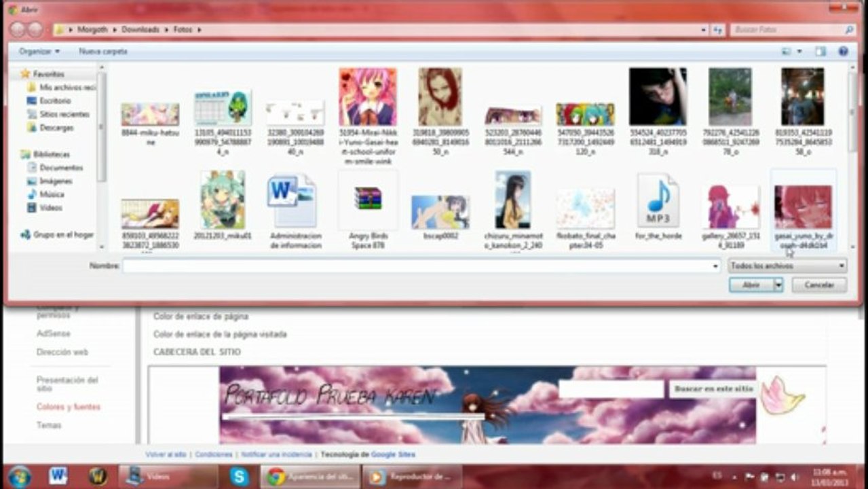Screen dimensions: 868x489
Task: Open Presentación del sitio in Sites sidebar
Action: pyautogui.click(x=67, y=384)
